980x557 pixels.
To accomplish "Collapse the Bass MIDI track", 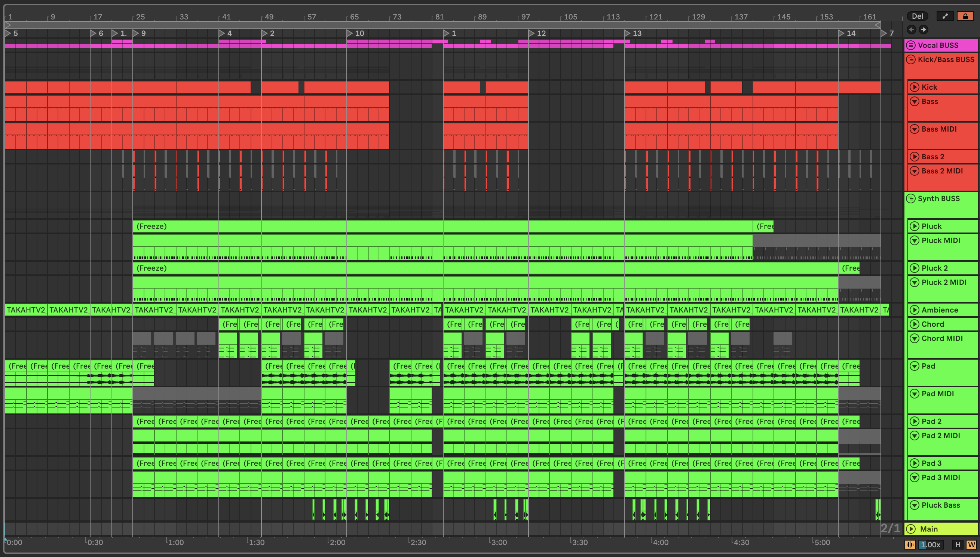I will (914, 129).
